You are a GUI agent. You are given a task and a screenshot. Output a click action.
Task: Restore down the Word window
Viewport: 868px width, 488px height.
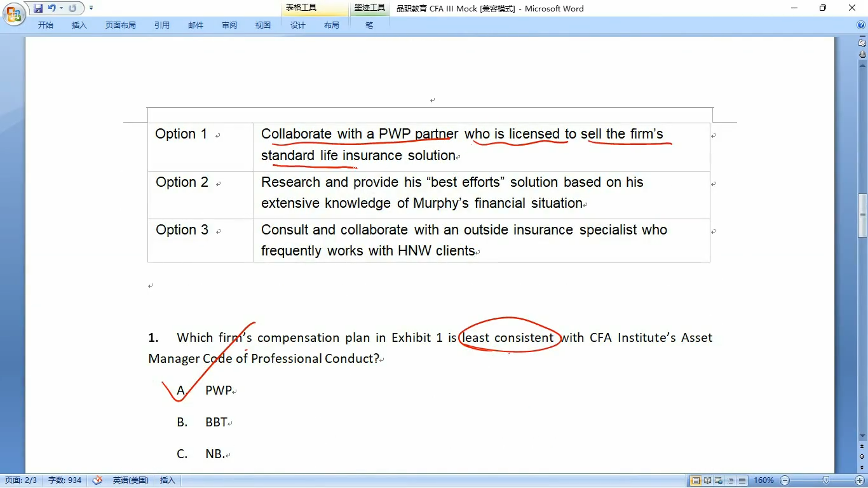click(x=823, y=8)
